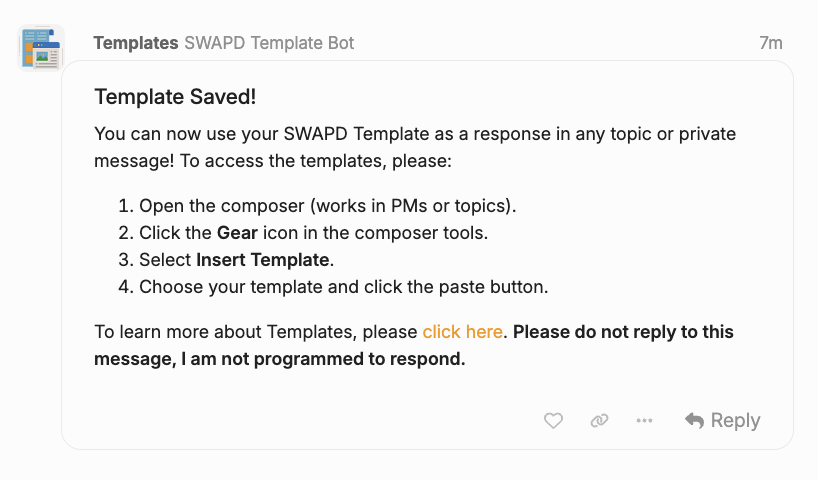Click the bold word "Gear"

237,234
